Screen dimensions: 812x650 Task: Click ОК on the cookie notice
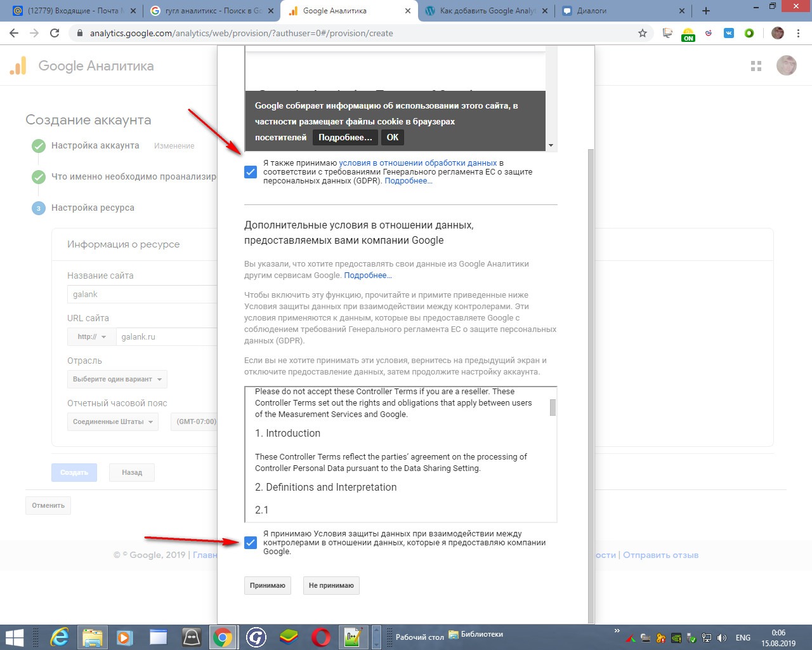tap(393, 137)
